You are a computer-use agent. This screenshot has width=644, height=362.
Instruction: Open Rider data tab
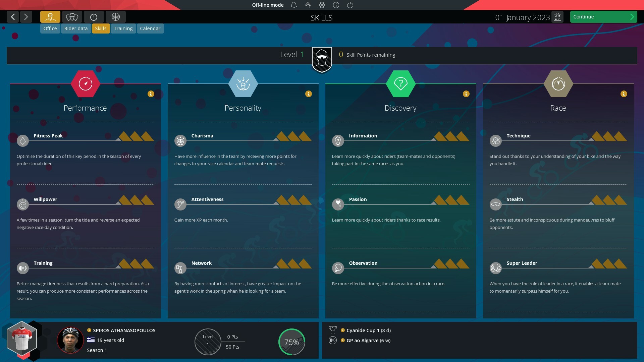coord(75,28)
